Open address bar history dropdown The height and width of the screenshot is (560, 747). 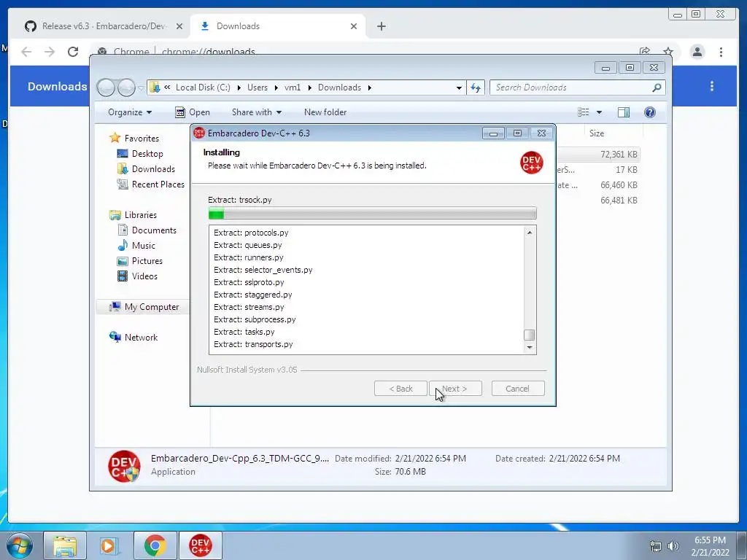459,87
